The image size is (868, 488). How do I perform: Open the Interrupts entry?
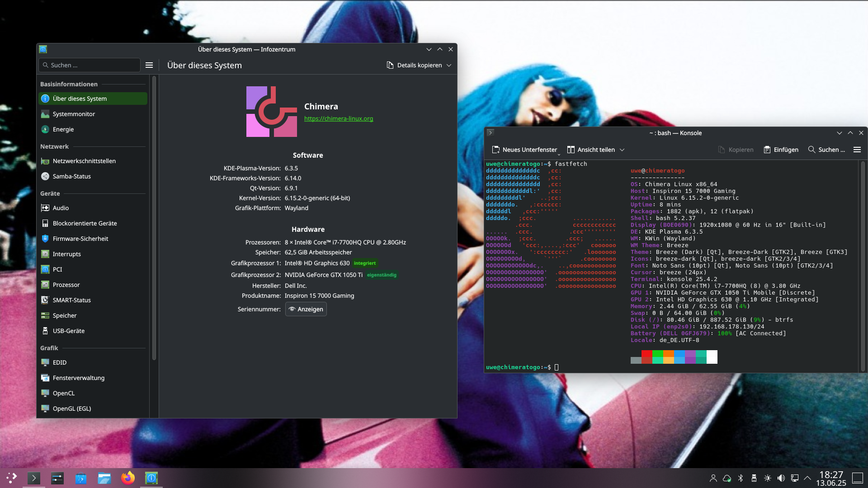click(x=93, y=254)
